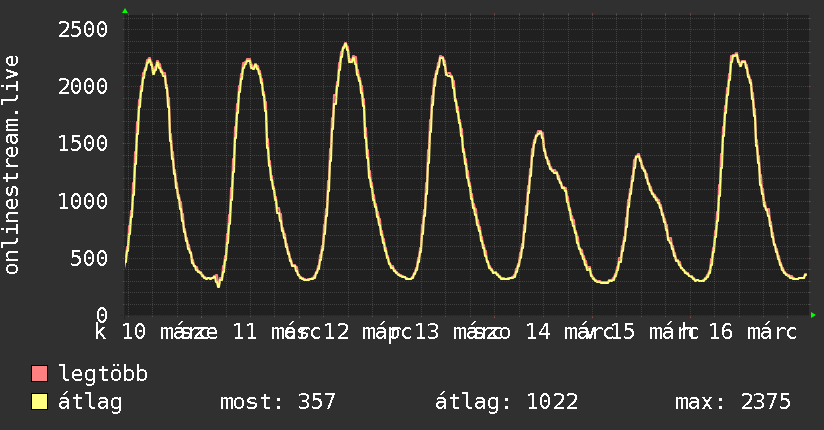Click the yellow átlag legend swatch
This screenshot has width=824, height=430.
tap(39, 402)
